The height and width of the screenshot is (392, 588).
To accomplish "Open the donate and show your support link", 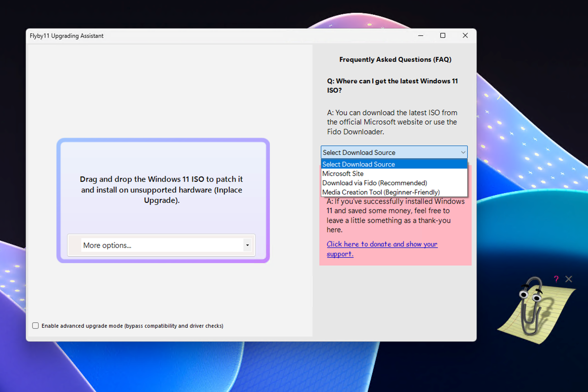I will [382, 249].
